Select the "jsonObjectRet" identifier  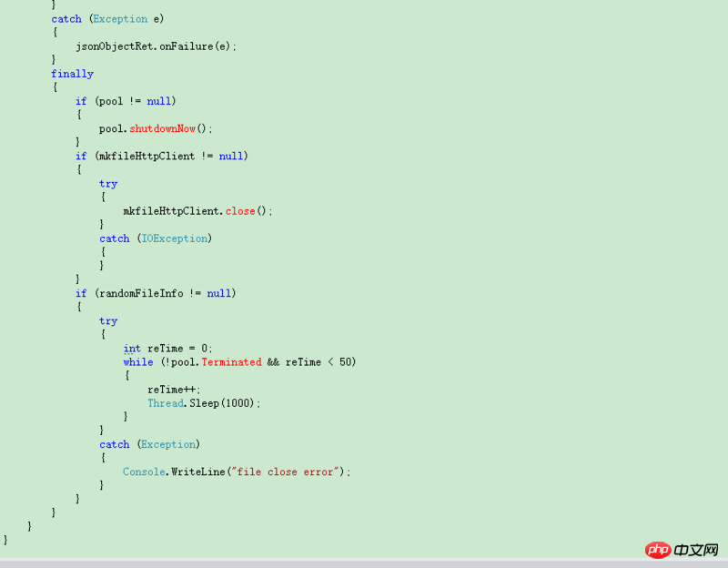(116, 46)
